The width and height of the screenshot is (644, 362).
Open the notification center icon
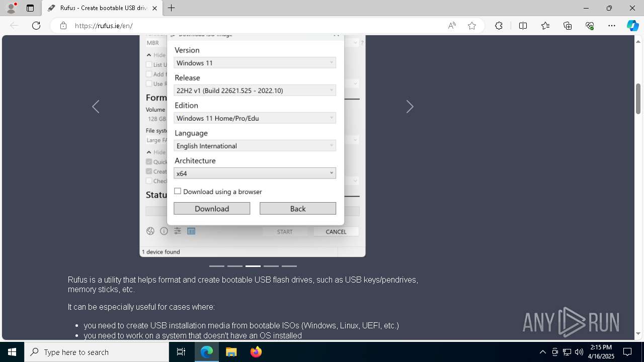pos(627,352)
